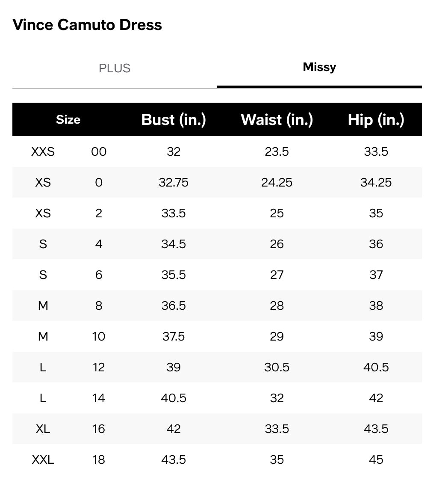Click the hip value 38

point(376,305)
